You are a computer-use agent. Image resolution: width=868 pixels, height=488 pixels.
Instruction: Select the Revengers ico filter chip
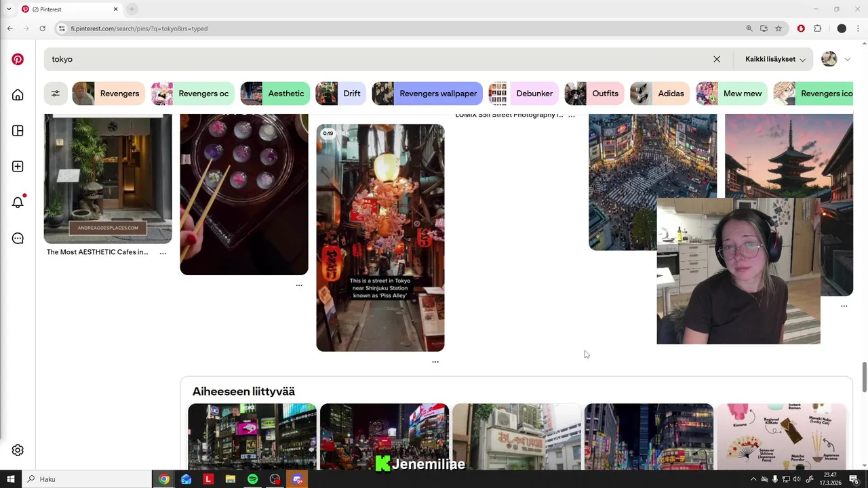813,94
